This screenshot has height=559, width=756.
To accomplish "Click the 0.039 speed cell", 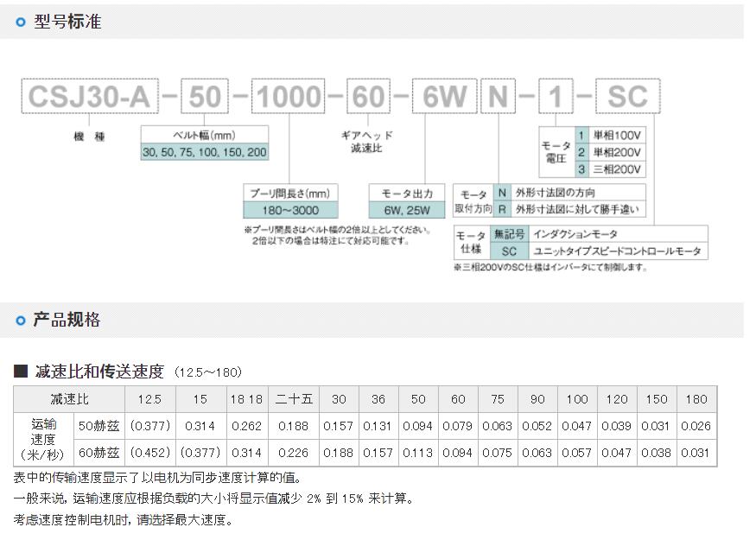I will point(617,426).
